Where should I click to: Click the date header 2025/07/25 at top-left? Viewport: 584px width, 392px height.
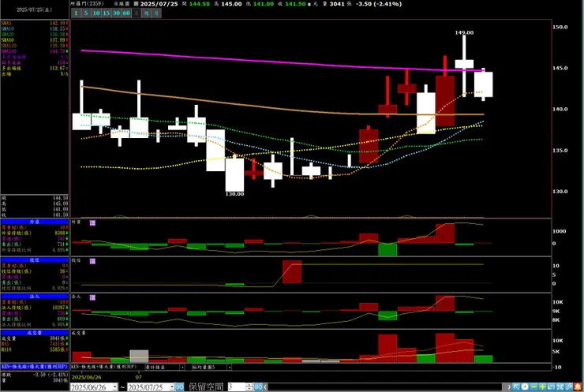tap(34, 9)
